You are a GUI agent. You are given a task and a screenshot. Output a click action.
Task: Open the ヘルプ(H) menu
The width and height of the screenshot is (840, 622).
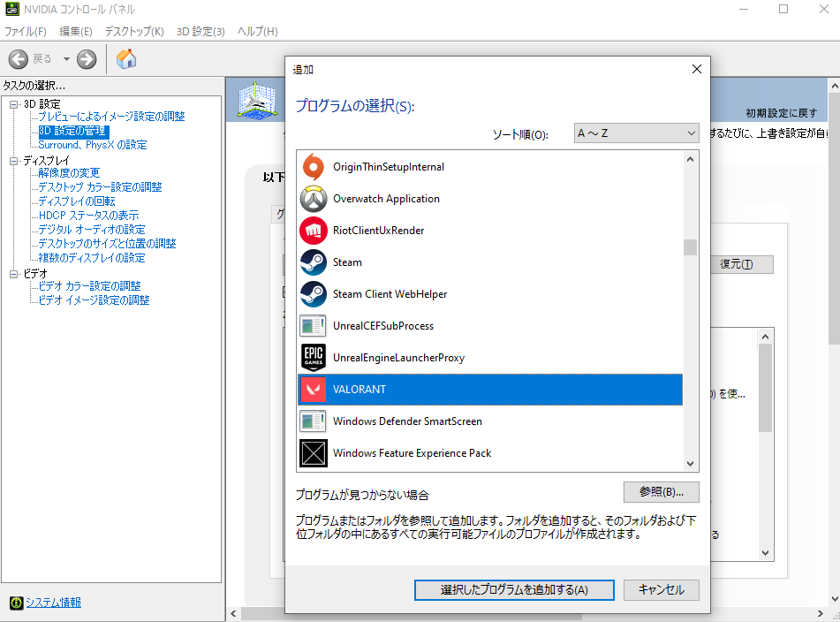(x=258, y=32)
